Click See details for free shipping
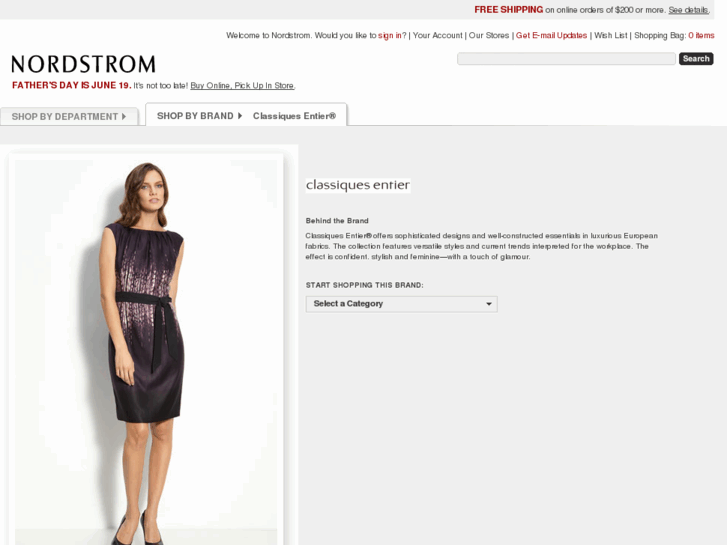The image size is (727, 545). tap(689, 10)
